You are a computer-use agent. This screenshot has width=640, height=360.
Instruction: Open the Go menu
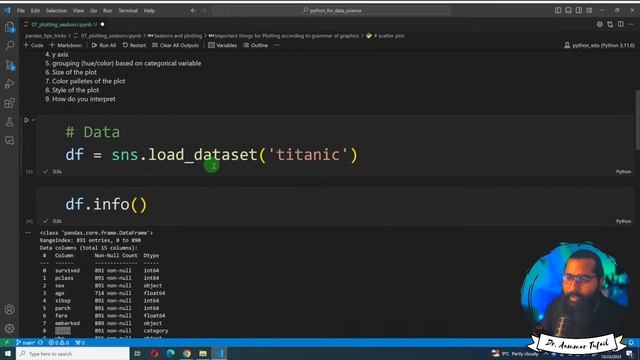[x=93, y=11]
